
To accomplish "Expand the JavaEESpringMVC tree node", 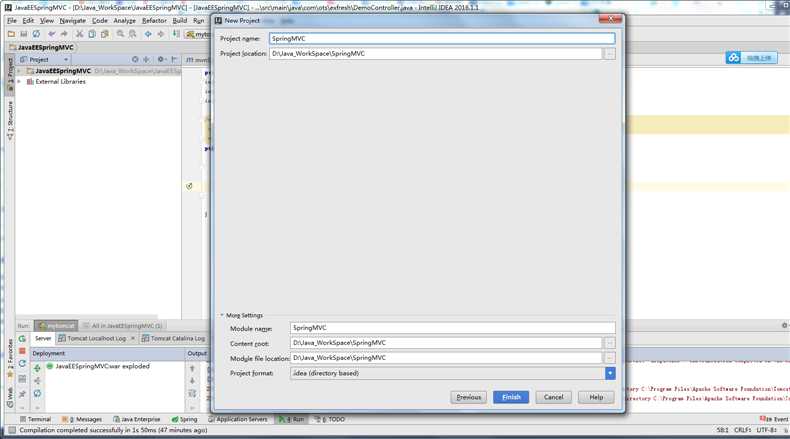I will 19,71.
